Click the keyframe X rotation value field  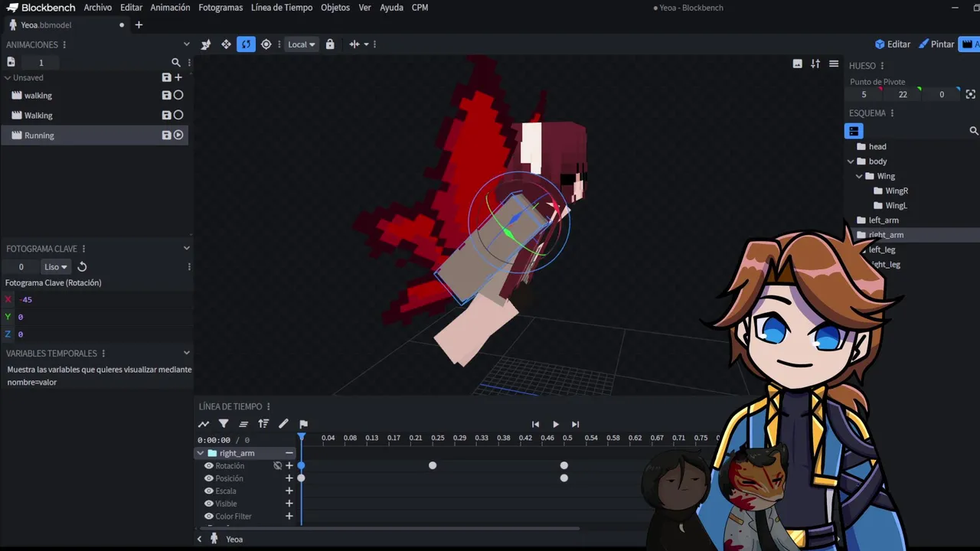(103, 300)
